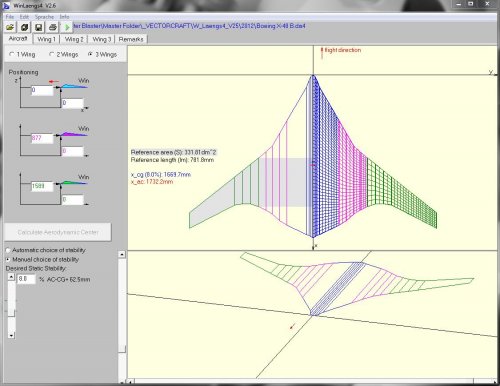Image resolution: width=500 pixels, height=386 pixels.
Task: Open the Sprache menu
Action: tap(44, 16)
